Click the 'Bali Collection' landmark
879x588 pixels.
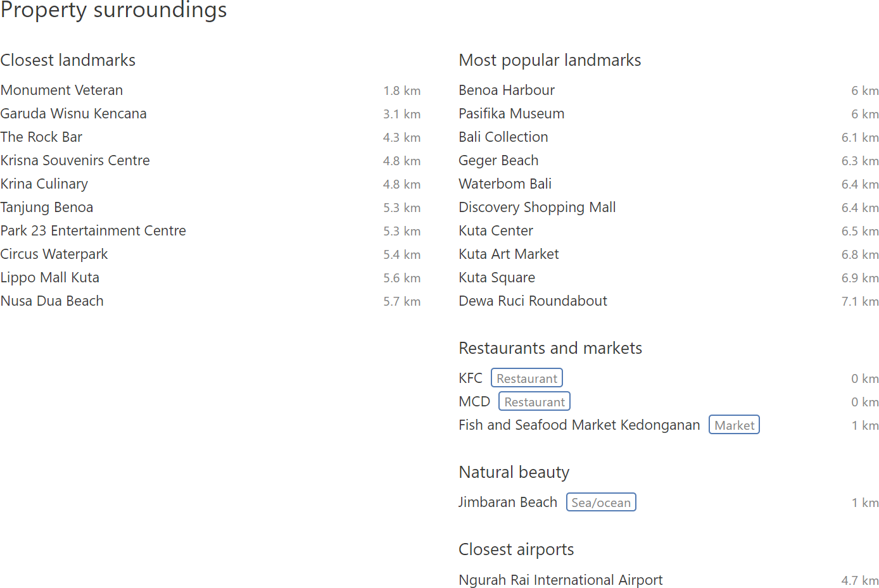click(503, 137)
